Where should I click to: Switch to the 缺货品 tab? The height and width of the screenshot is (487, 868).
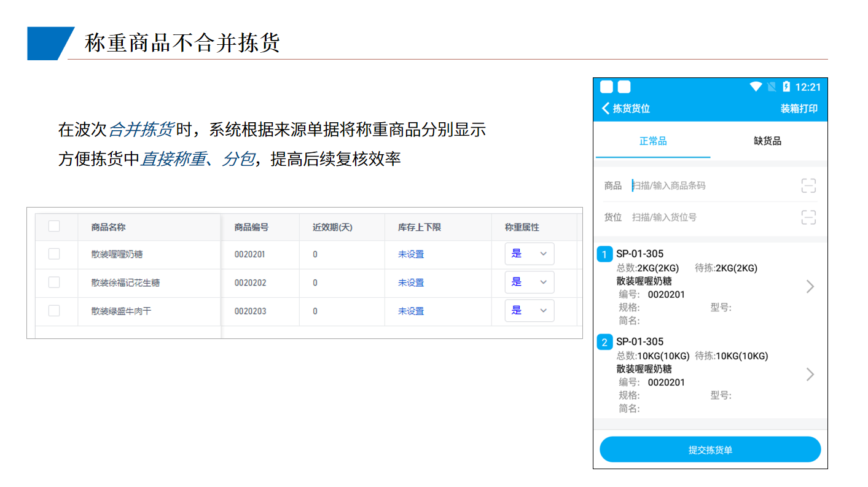pos(767,141)
